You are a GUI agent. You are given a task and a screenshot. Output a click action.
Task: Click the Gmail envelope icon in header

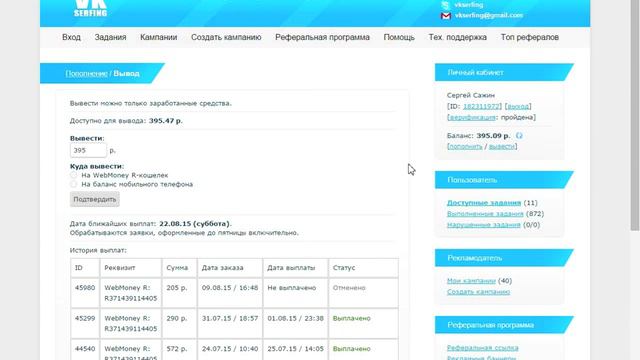pyautogui.click(x=446, y=16)
